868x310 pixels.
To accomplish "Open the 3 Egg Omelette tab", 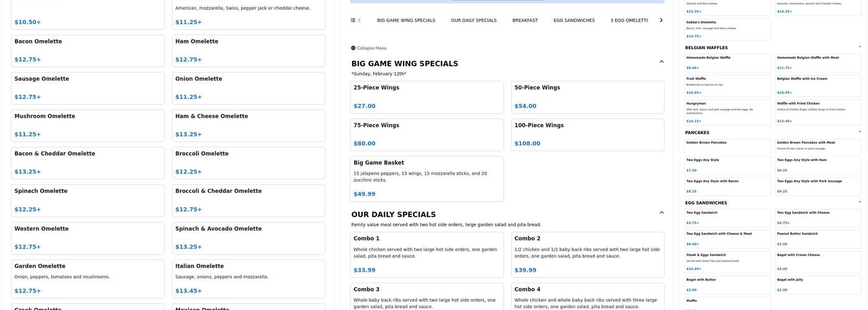I will (x=629, y=20).
